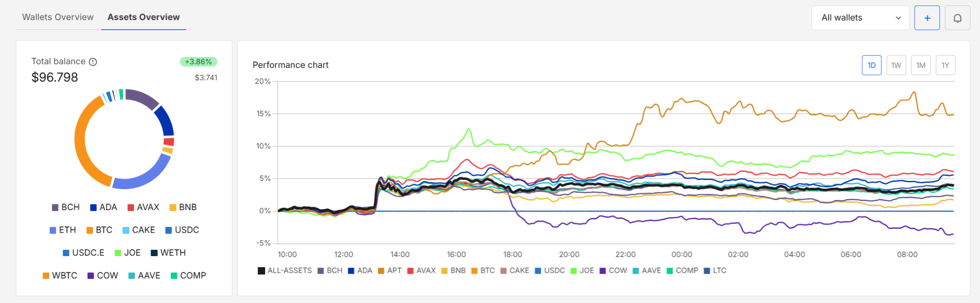Image resolution: width=980 pixels, height=303 pixels.
Task: Toggle ALL-ASSETS series in chart legend
Action: tap(285, 271)
